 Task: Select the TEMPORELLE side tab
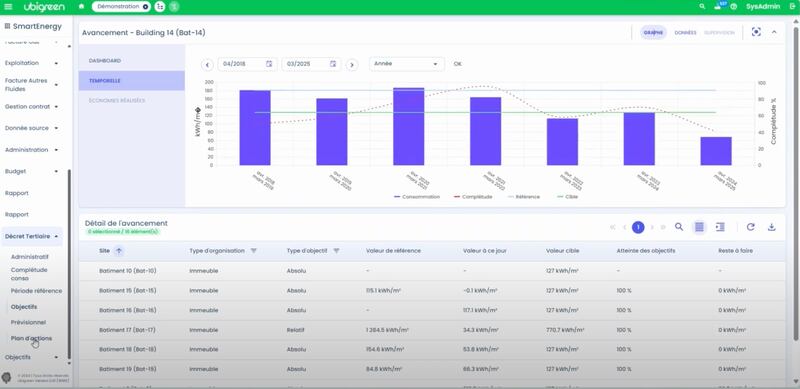point(132,81)
